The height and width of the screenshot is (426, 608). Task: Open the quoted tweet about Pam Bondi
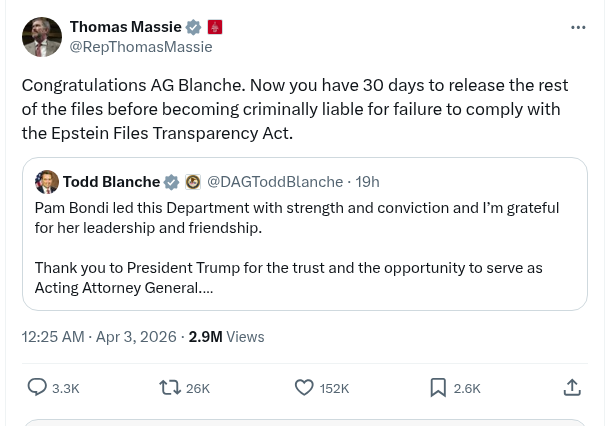point(300,248)
